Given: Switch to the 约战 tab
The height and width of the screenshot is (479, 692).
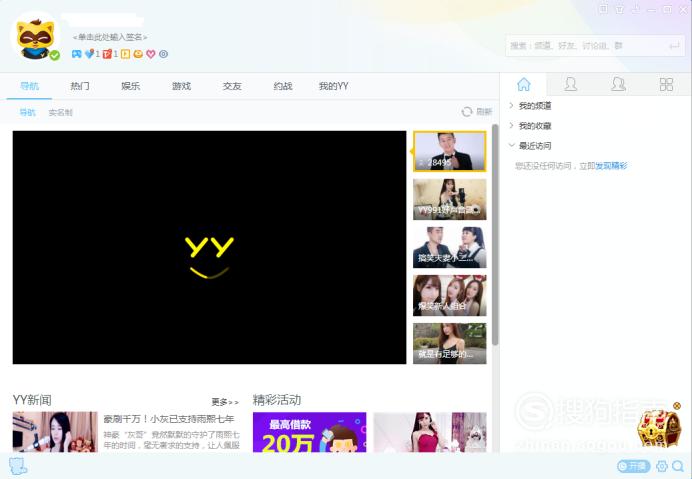Looking at the screenshot, I should pyautogui.click(x=283, y=86).
